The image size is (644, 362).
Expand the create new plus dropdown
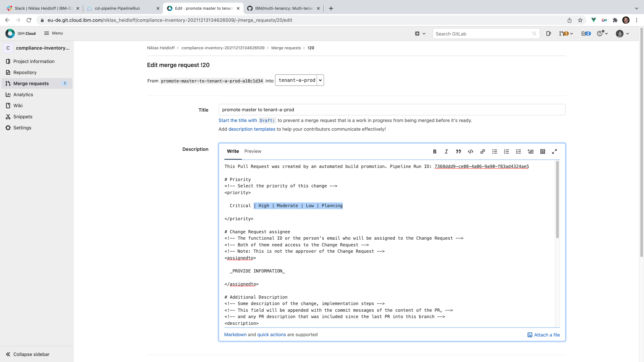420,34
